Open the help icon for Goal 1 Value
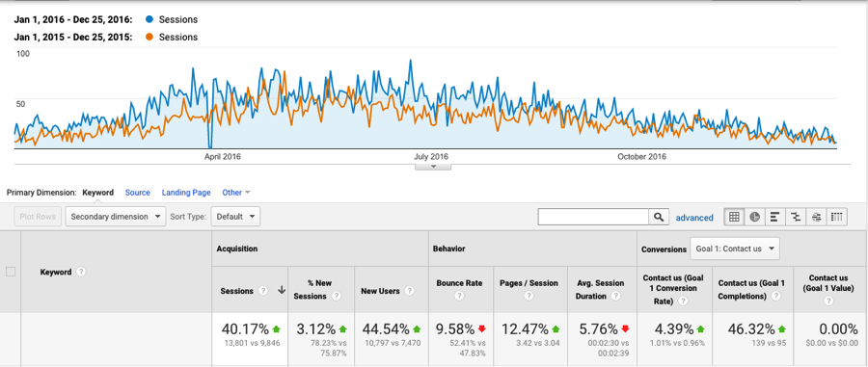 [828, 301]
